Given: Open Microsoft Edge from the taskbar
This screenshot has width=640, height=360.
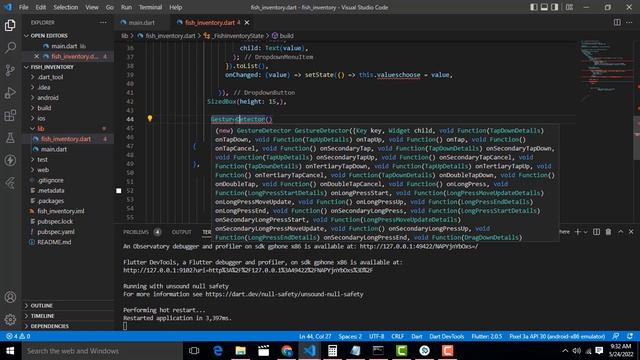Looking at the screenshot, I should [x=218, y=351].
